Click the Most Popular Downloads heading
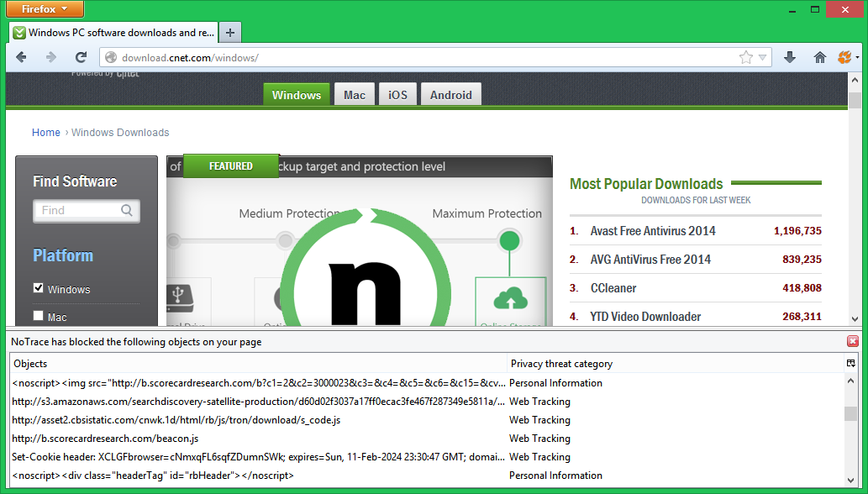The width and height of the screenshot is (868, 494). 646,184
